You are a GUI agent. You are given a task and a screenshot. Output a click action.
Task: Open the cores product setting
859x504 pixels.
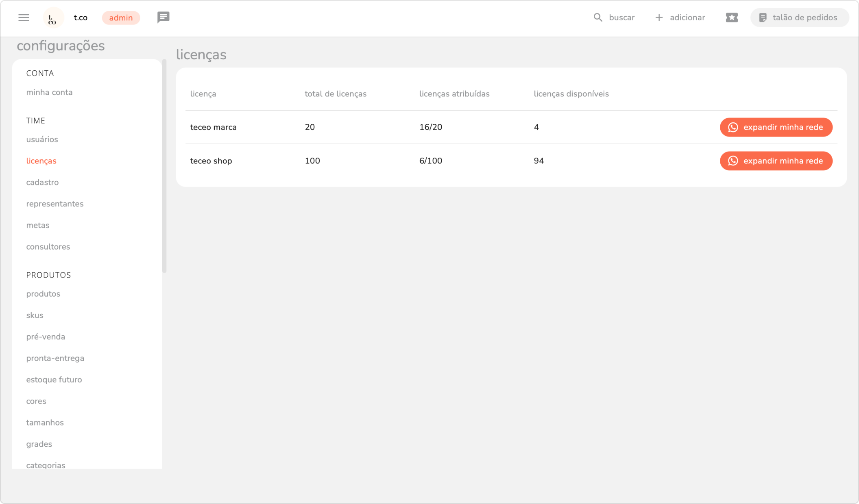point(36,401)
